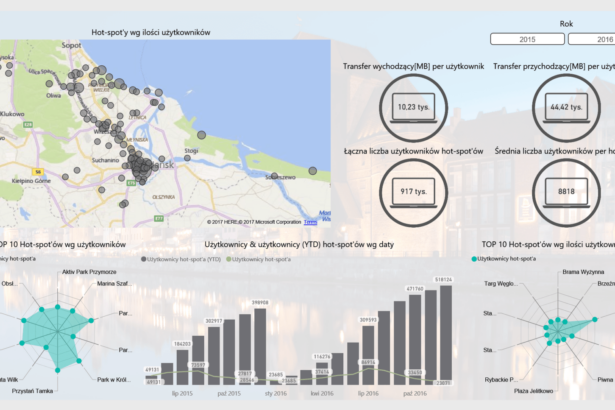The height and width of the screenshot is (410, 615).
Task: Open the Terms link on the map
Action: pyautogui.click(x=310, y=222)
